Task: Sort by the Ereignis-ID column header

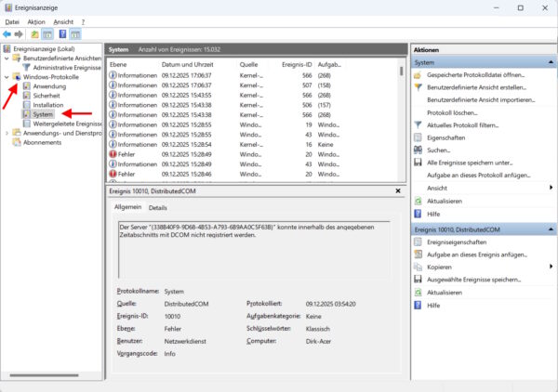Action: (x=297, y=64)
